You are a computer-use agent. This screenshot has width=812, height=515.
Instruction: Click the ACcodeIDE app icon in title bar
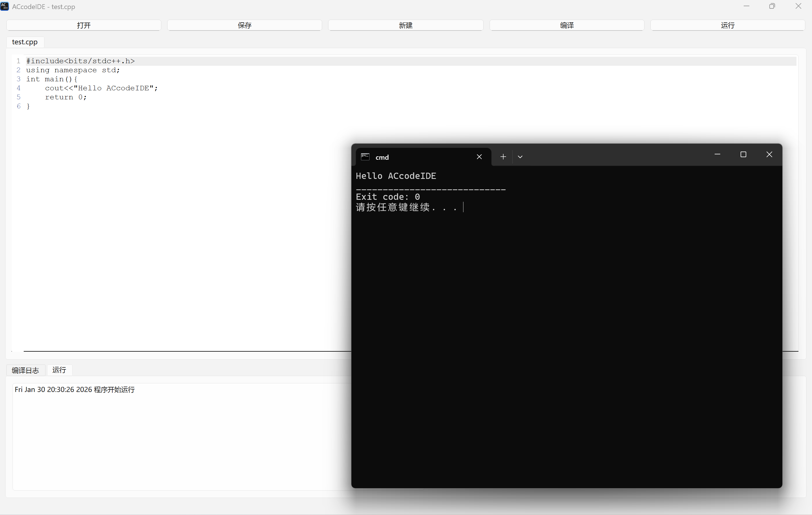coord(5,6)
